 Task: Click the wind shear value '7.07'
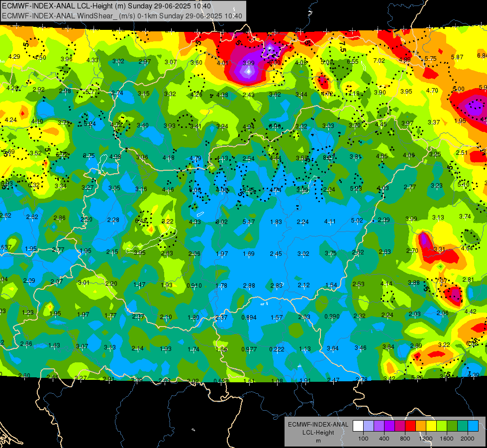coord(441,281)
